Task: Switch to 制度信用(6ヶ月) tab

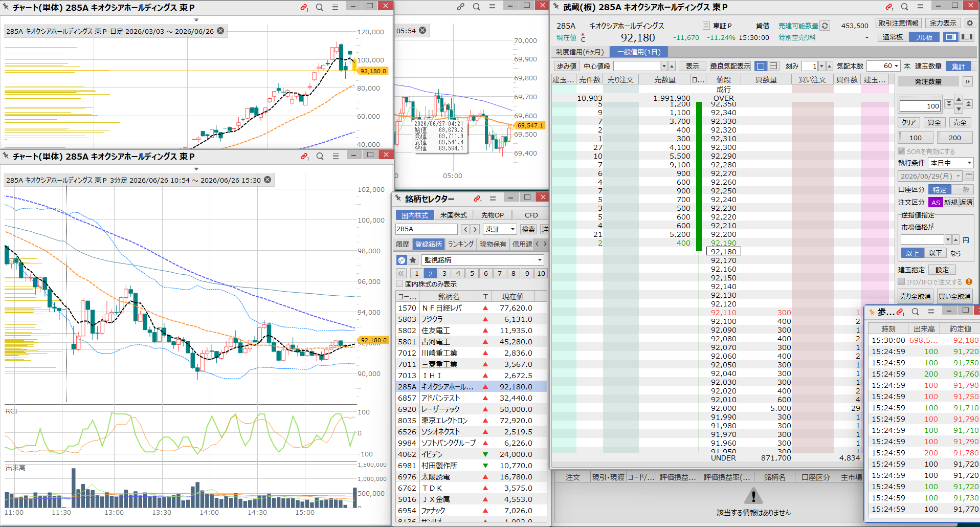Action: click(x=580, y=52)
